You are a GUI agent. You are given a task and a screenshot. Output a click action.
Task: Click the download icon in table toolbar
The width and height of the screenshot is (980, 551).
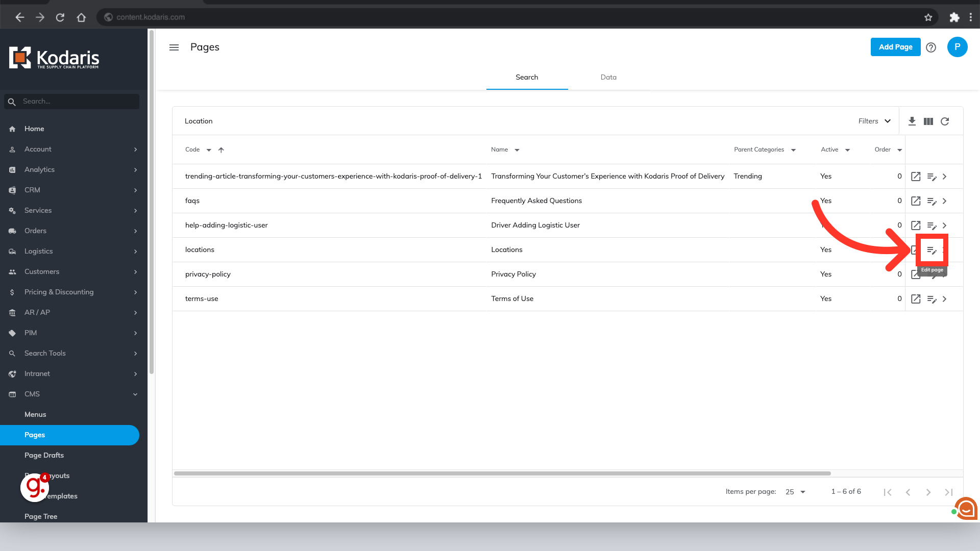pos(912,121)
